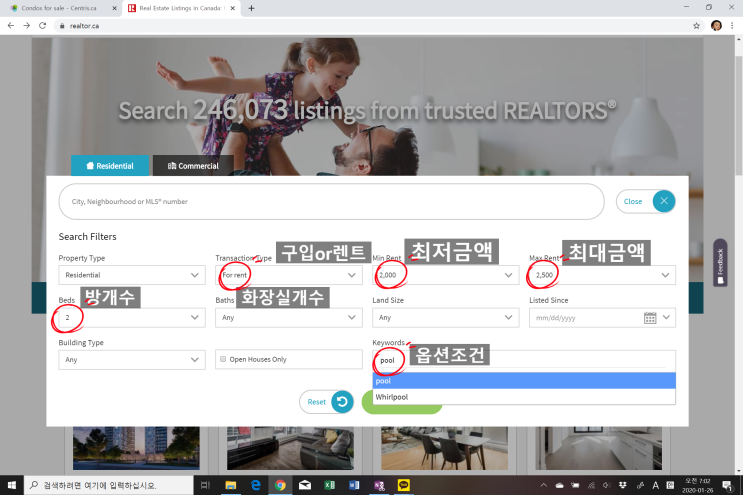Open the listing thumbnail showing a sofa
The image size is (743, 495).
click(x=290, y=448)
